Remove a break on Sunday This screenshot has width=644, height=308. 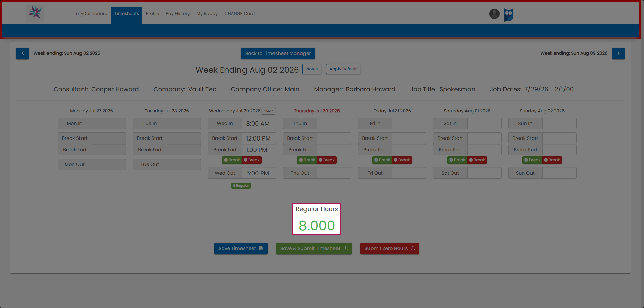coord(552,160)
